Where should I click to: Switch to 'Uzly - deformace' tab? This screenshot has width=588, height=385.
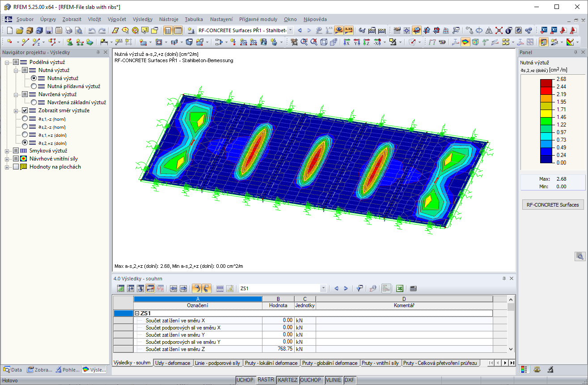pyautogui.click(x=173, y=363)
